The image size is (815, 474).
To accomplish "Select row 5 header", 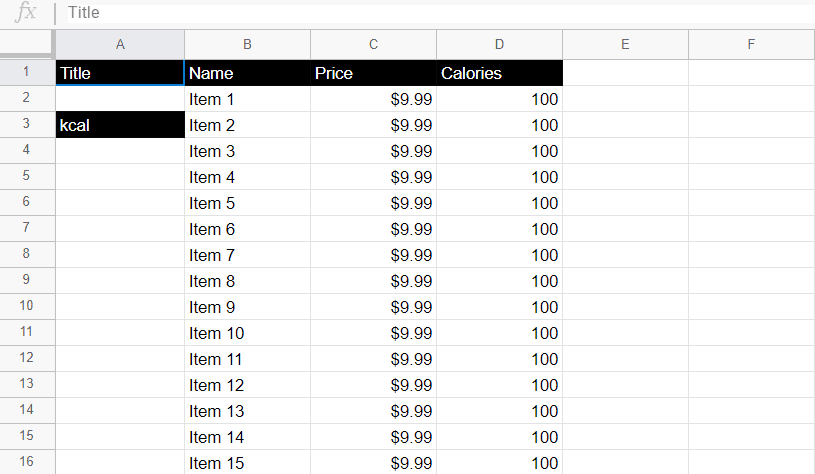I will (27, 176).
